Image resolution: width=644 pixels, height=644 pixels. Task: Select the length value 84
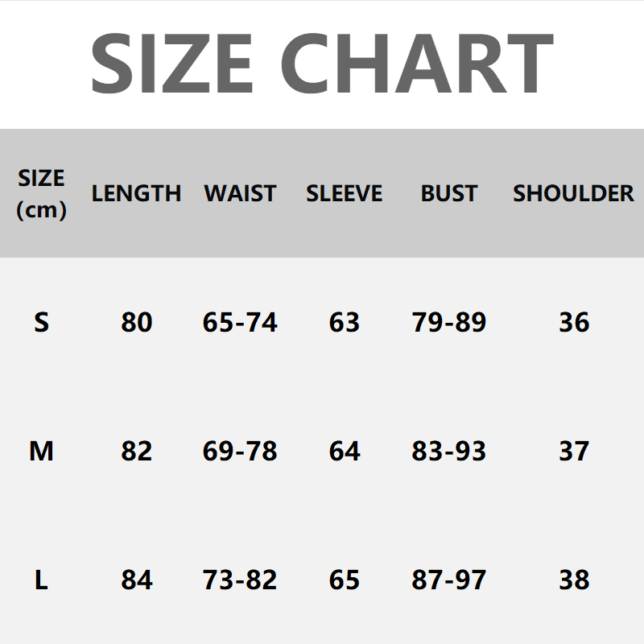(x=136, y=580)
